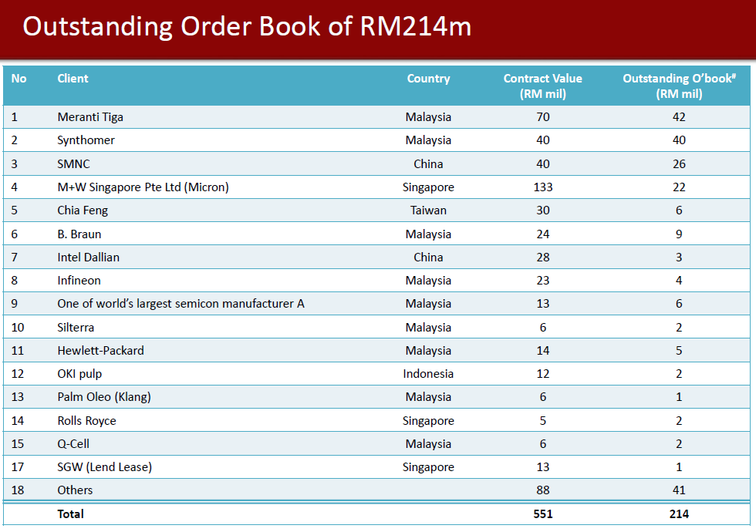Select the 'Country' column header
Screen dimensions: 756x532
pos(428,79)
